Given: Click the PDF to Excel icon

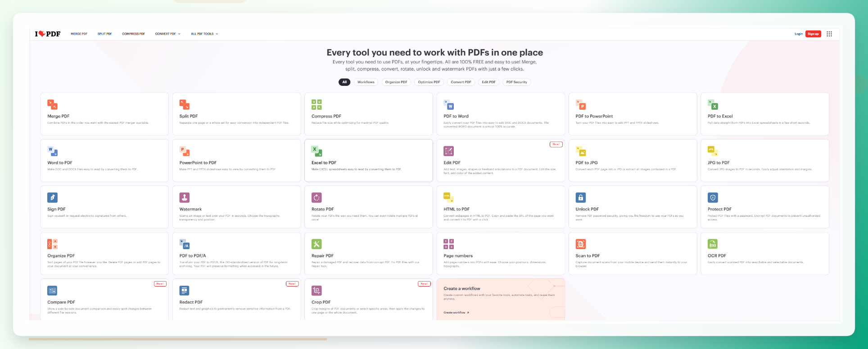Looking at the screenshot, I should pos(713,104).
